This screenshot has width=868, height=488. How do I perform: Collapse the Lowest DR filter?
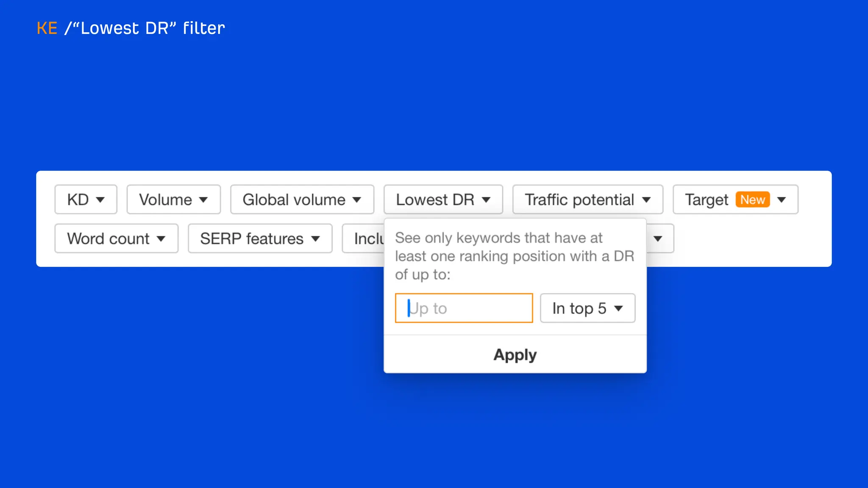point(443,200)
